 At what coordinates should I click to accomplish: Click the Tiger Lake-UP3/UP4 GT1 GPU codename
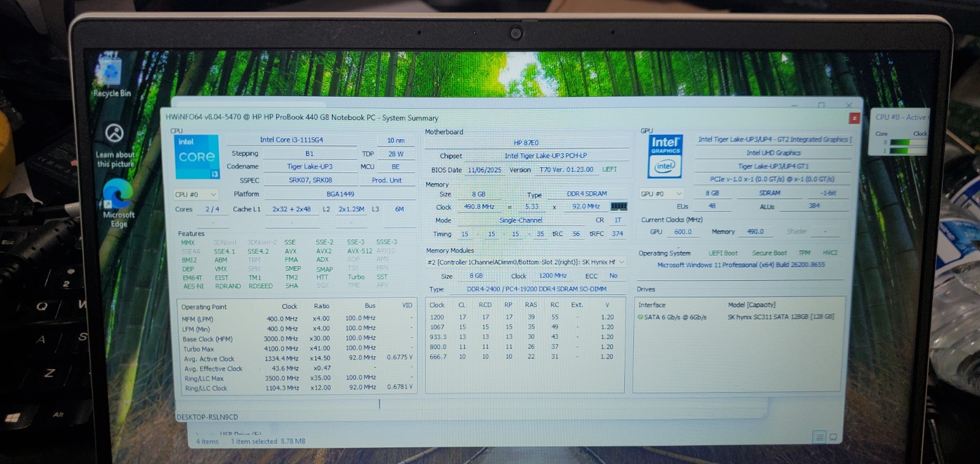773,166
